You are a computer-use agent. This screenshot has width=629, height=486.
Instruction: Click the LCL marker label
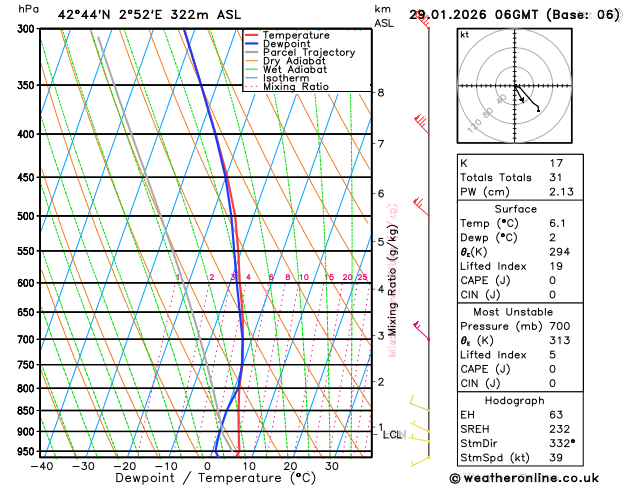point(394,435)
